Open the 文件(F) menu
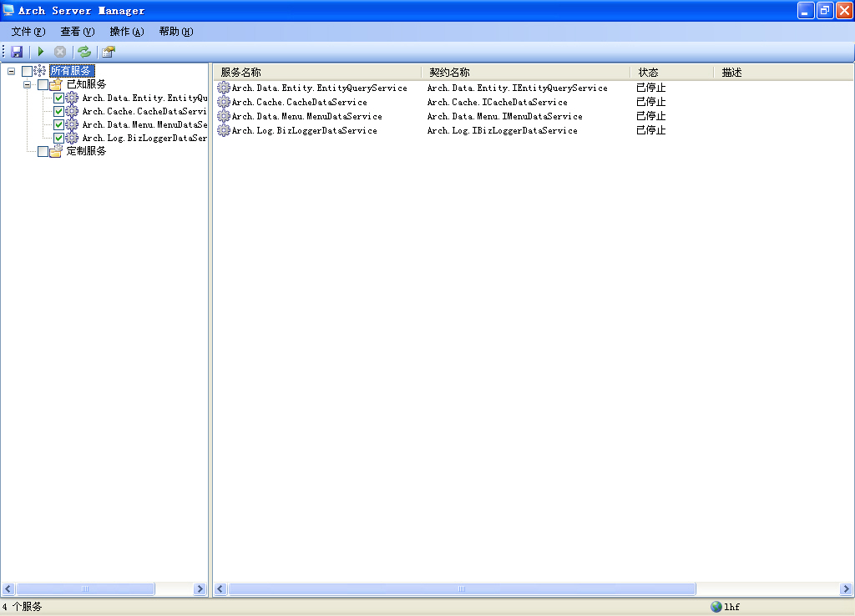Screen dimensions: 855x616 [x=28, y=32]
